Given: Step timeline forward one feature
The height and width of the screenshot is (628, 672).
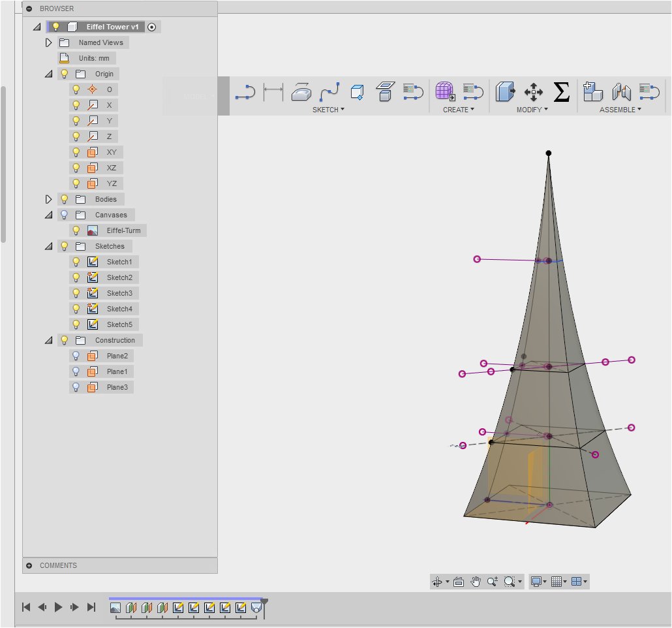Looking at the screenshot, I should pyautogui.click(x=74, y=607).
